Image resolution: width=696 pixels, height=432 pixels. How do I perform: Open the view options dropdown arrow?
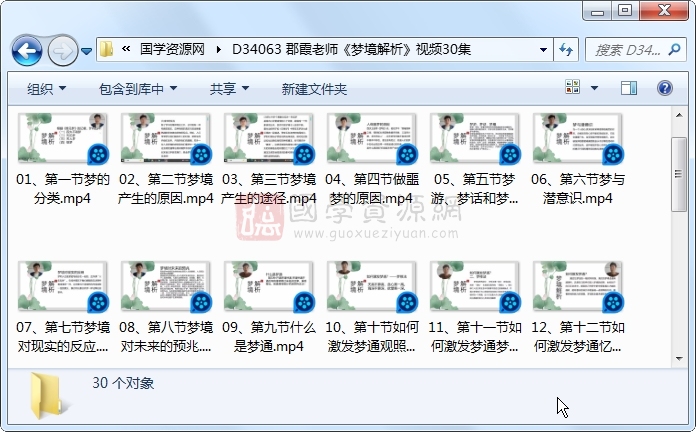[594, 87]
